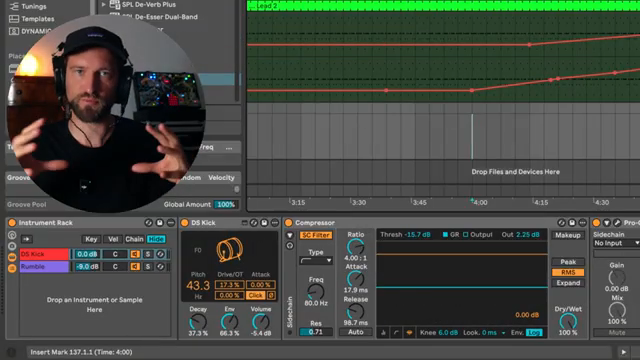Click the Compressor Freq knob
Viewport: 640px width, 360px height.
(x=316, y=292)
